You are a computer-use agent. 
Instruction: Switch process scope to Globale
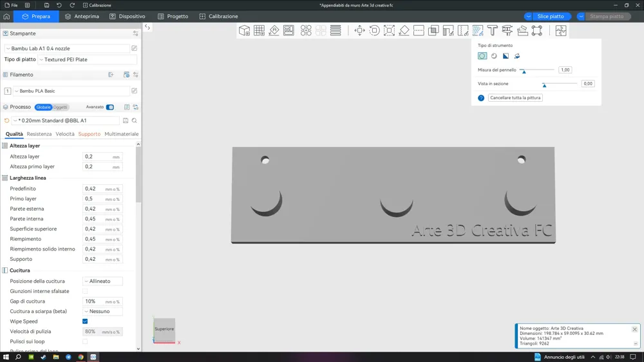point(43,107)
